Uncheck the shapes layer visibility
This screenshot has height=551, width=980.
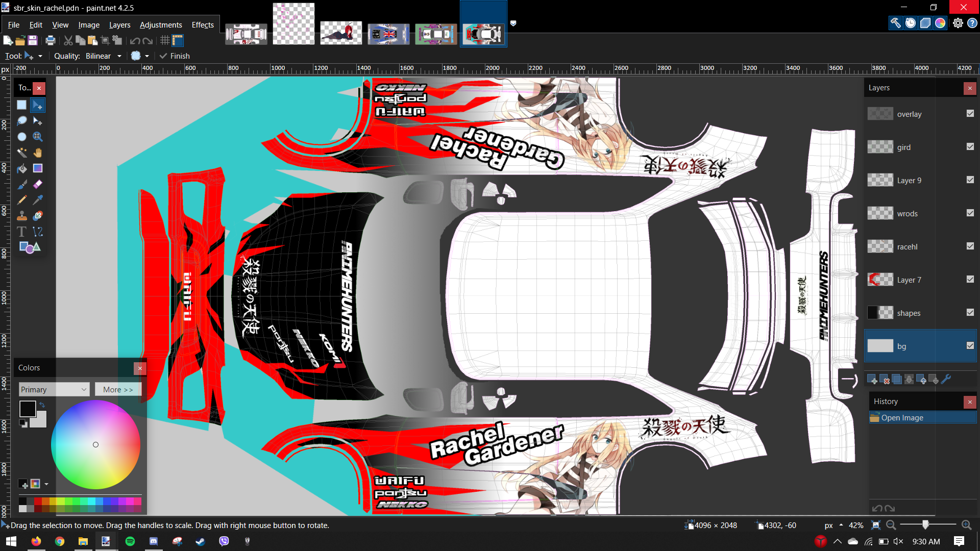(x=970, y=313)
